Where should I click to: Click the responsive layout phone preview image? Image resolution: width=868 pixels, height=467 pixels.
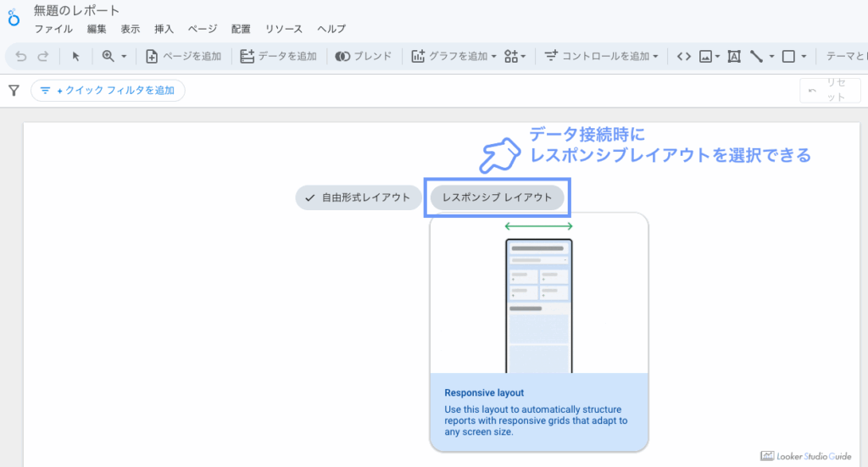pos(538,305)
